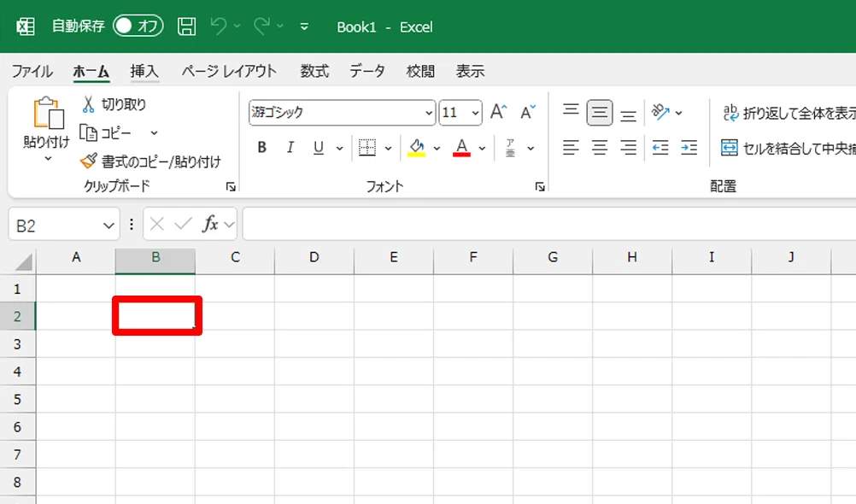Click the Select All corner triangle
This screenshot has width=856, height=504.
(23, 263)
